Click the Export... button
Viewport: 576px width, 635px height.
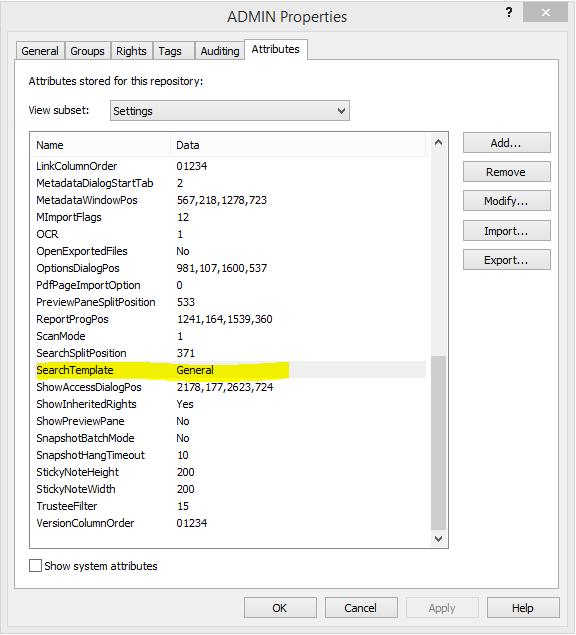pyautogui.click(x=506, y=260)
